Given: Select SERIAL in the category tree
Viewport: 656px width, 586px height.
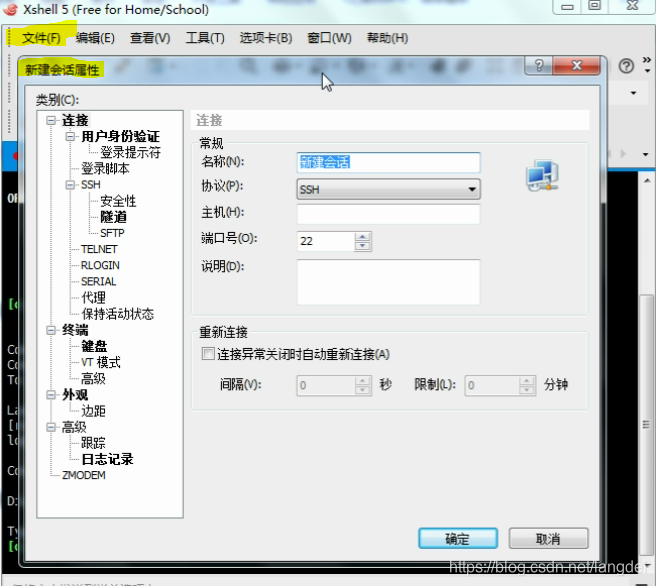Looking at the screenshot, I should pos(98,281).
